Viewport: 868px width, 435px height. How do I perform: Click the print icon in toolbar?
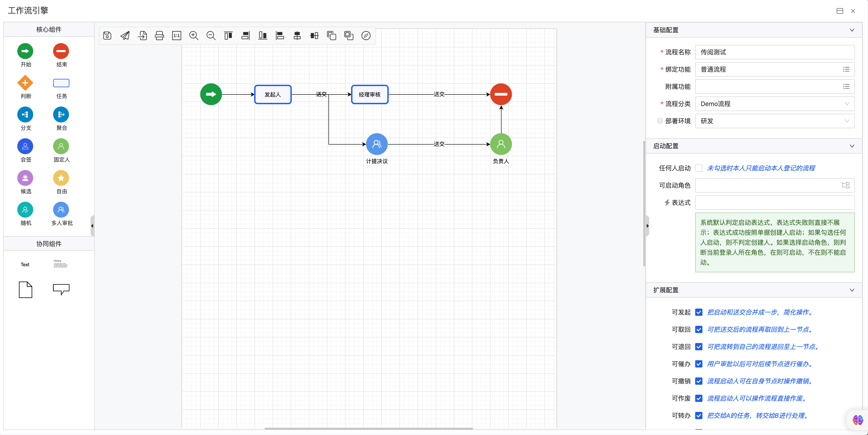[159, 35]
